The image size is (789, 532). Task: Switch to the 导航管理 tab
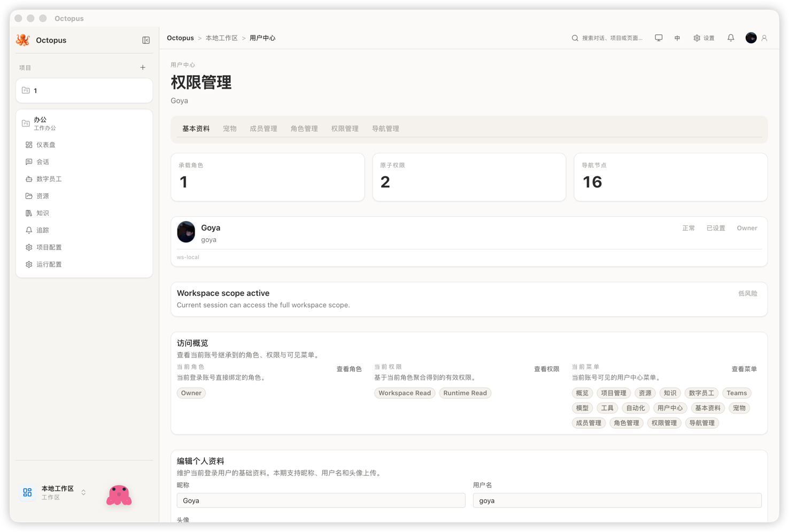385,129
